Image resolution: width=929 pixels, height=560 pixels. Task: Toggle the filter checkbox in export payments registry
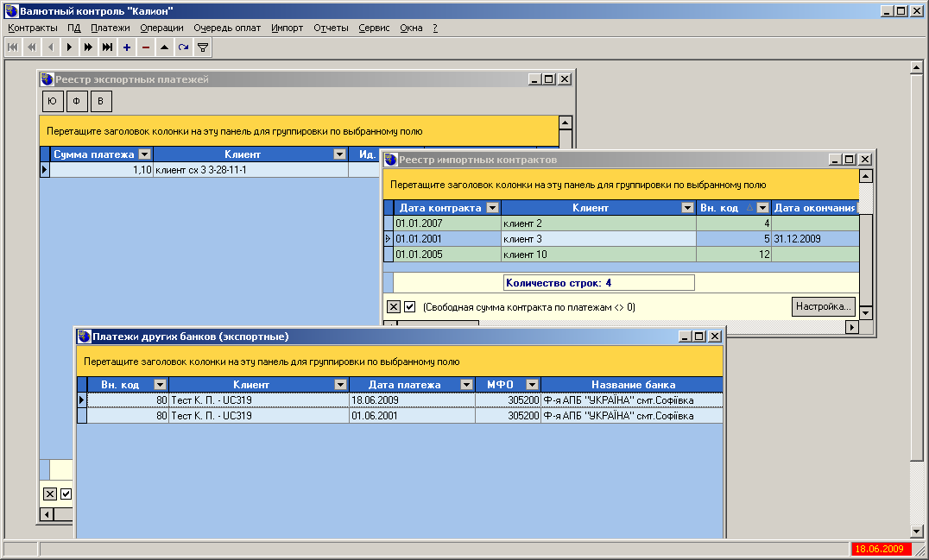click(x=66, y=494)
